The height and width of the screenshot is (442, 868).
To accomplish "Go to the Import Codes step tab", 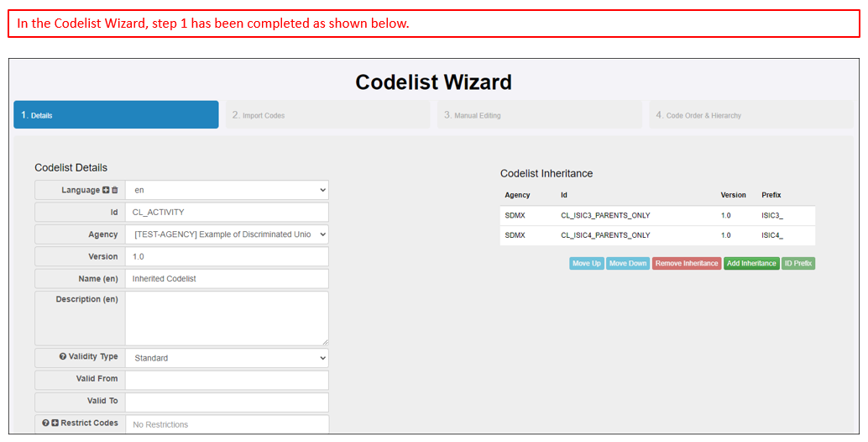I will pos(327,115).
